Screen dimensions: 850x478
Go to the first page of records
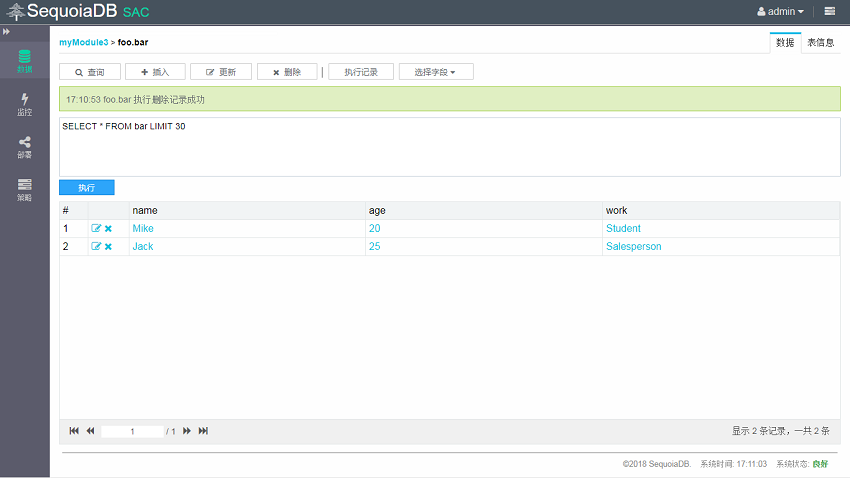(74, 431)
